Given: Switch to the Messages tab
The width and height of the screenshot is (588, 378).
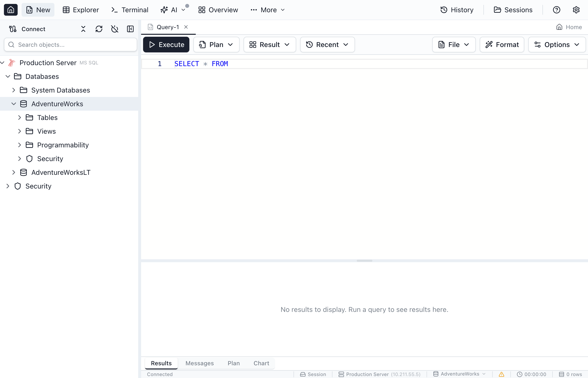Looking at the screenshot, I should [x=199, y=363].
